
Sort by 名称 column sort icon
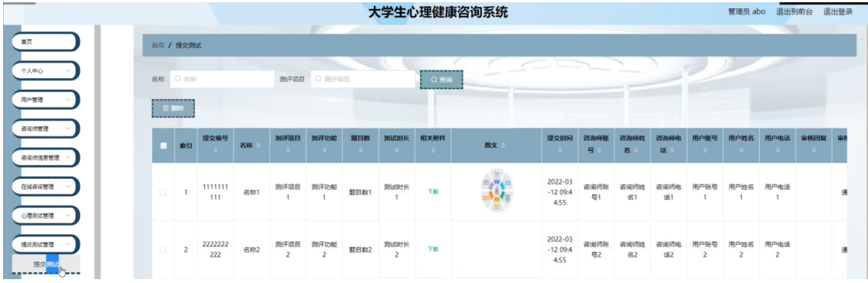click(x=258, y=146)
